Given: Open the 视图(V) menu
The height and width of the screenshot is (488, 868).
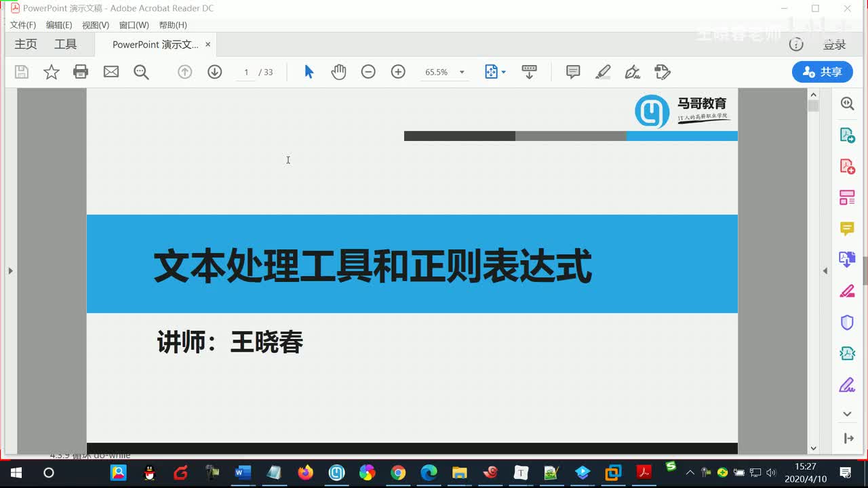Looking at the screenshot, I should pos(96,25).
